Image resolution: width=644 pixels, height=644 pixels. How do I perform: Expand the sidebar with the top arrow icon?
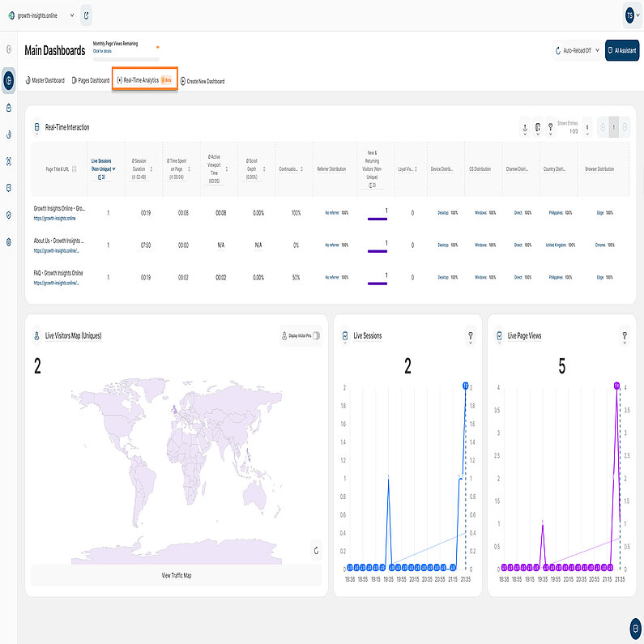pos(9,49)
